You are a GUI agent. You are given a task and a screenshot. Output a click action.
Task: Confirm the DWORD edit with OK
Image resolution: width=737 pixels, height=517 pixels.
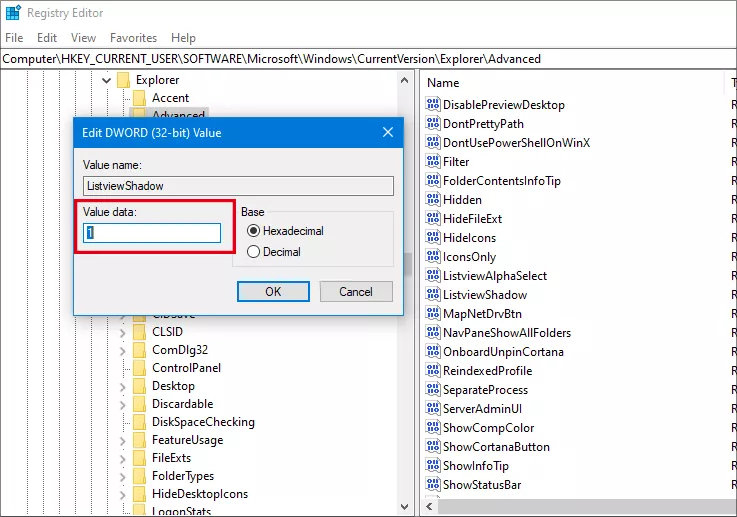point(273,291)
